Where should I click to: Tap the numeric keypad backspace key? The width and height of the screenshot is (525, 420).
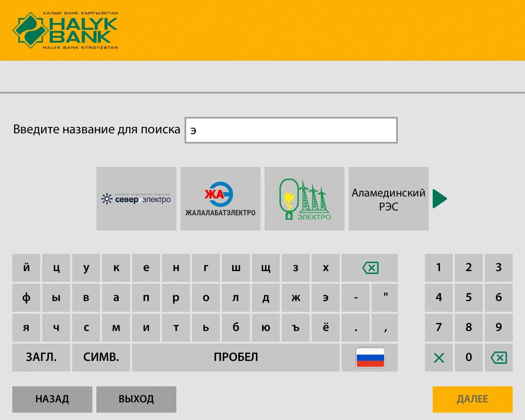(x=499, y=358)
